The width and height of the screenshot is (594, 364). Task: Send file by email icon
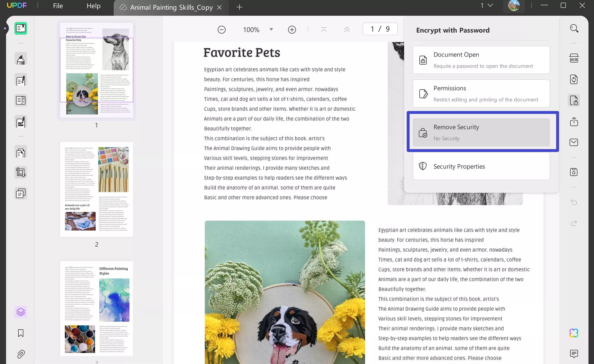point(574,142)
